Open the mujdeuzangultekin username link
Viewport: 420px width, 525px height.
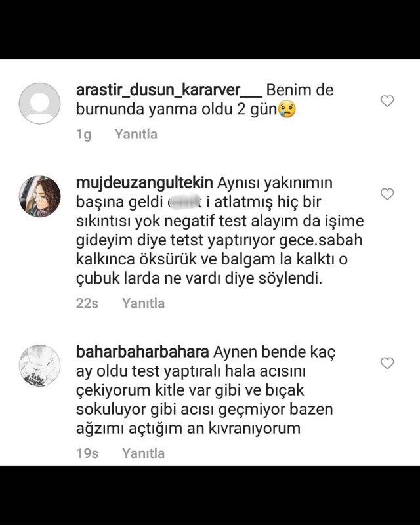coord(144,183)
